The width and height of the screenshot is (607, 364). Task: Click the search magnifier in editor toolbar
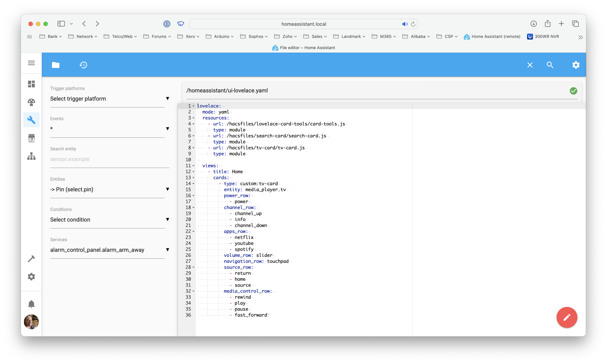[550, 65]
